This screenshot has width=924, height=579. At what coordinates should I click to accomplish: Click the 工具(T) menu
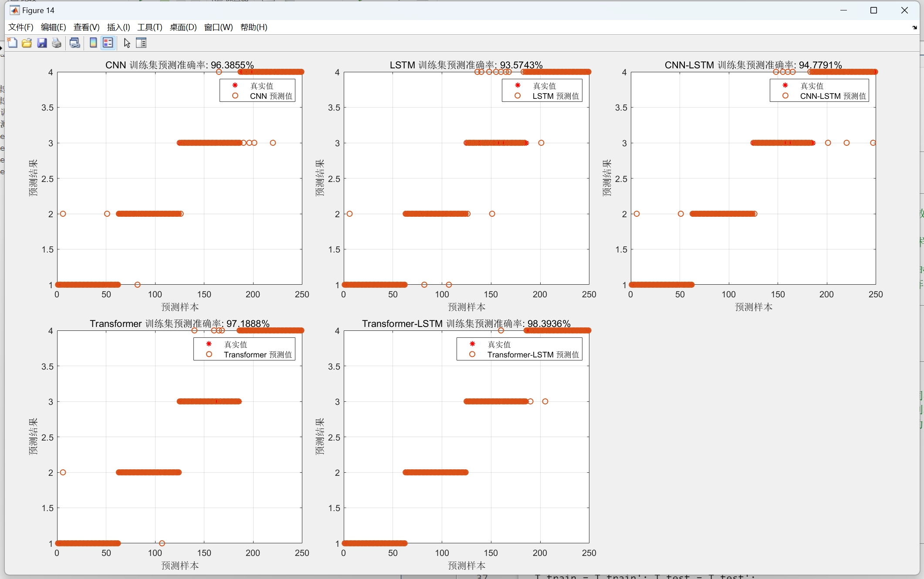click(149, 27)
